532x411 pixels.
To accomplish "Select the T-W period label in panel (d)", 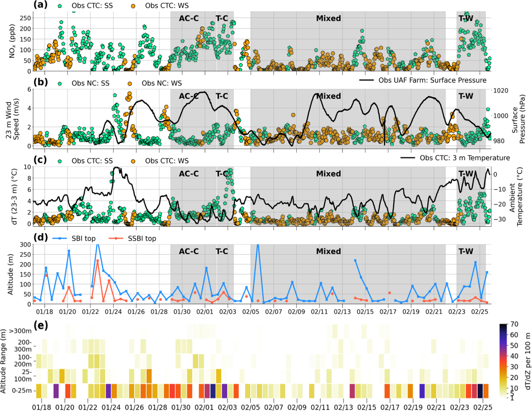I will coord(466,251).
